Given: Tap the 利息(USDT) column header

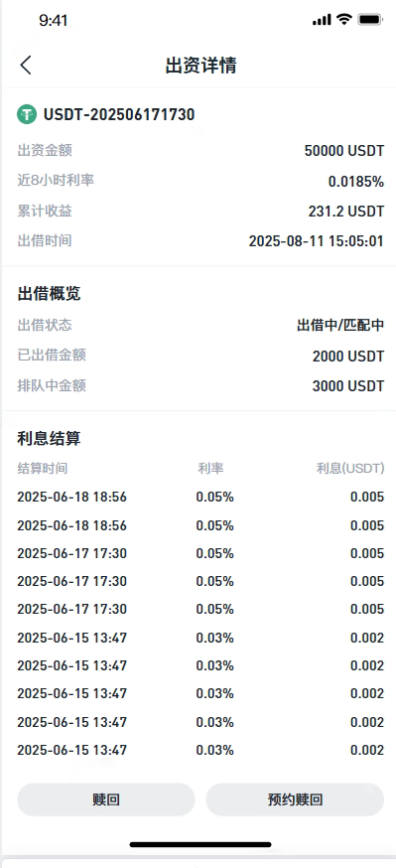Looking at the screenshot, I should click(x=350, y=469).
